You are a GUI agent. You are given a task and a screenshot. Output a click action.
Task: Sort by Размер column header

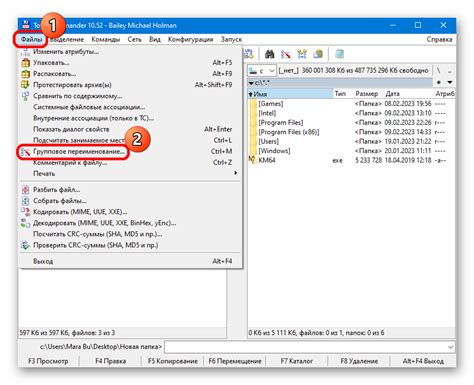(x=367, y=94)
